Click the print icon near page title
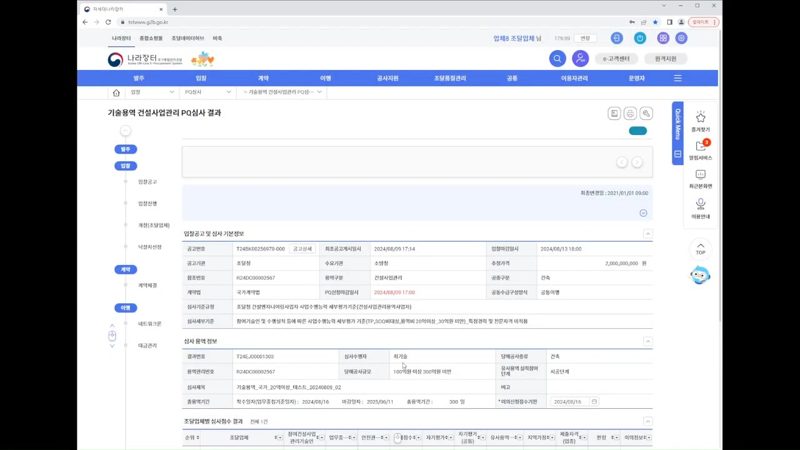 pyautogui.click(x=630, y=113)
